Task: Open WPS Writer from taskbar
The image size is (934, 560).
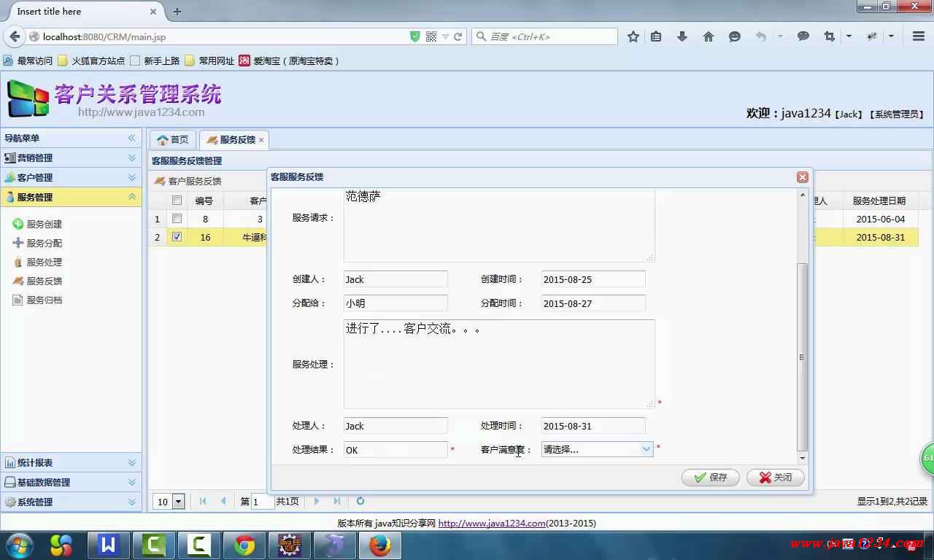Action: (x=109, y=545)
